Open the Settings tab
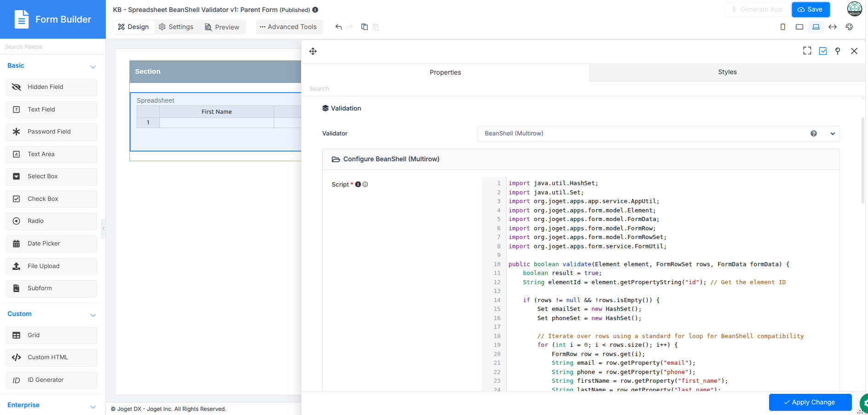This screenshot has height=415, width=868. [176, 27]
